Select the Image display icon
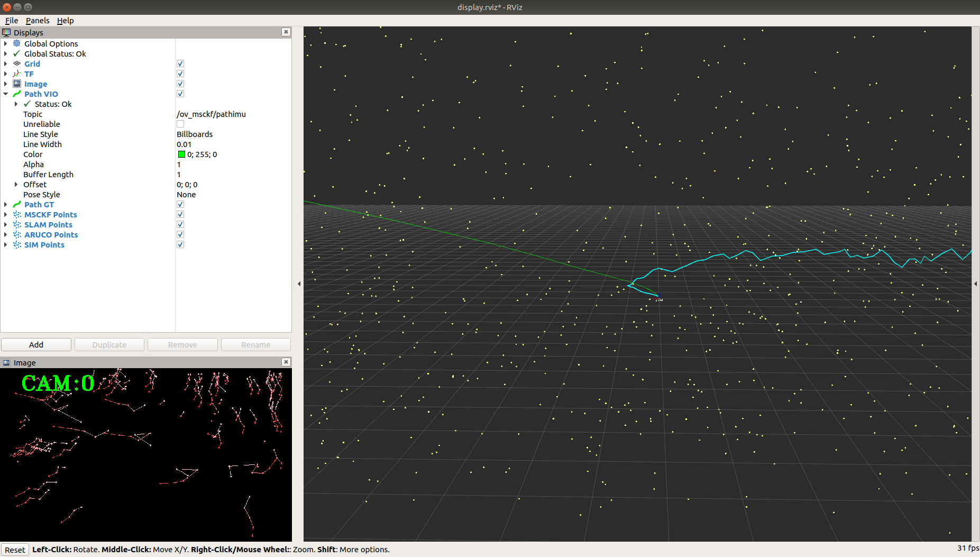This screenshot has width=980, height=557. [x=16, y=84]
